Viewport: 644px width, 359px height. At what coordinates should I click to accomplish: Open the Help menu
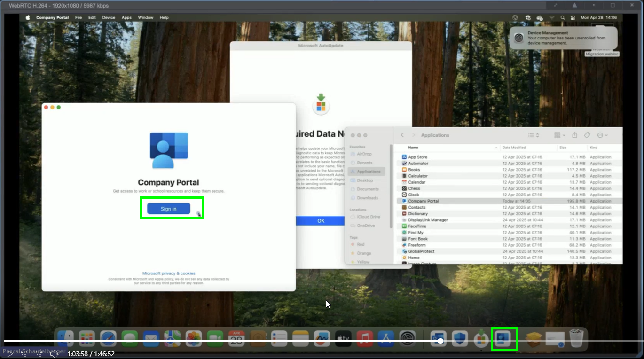coord(164,17)
